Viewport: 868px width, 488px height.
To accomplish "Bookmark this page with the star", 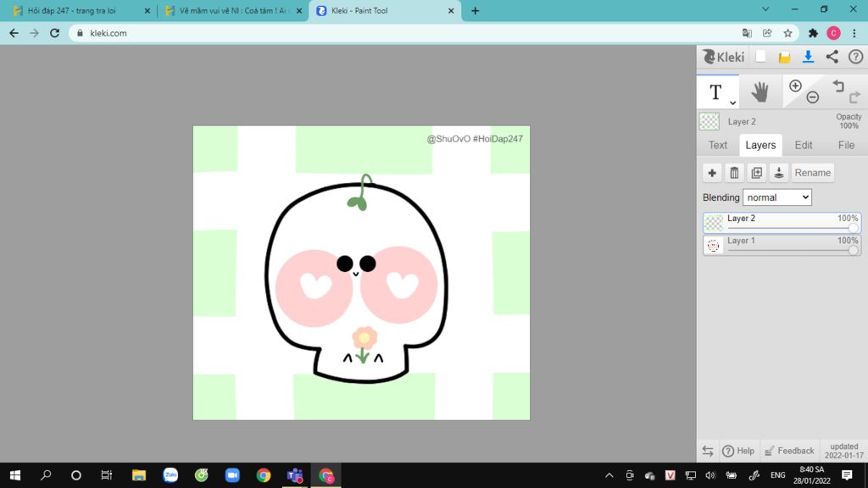I will pyautogui.click(x=787, y=33).
